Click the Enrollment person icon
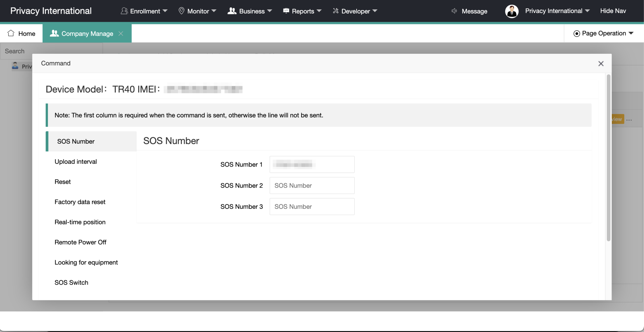The width and height of the screenshot is (644, 332). pyautogui.click(x=124, y=11)
